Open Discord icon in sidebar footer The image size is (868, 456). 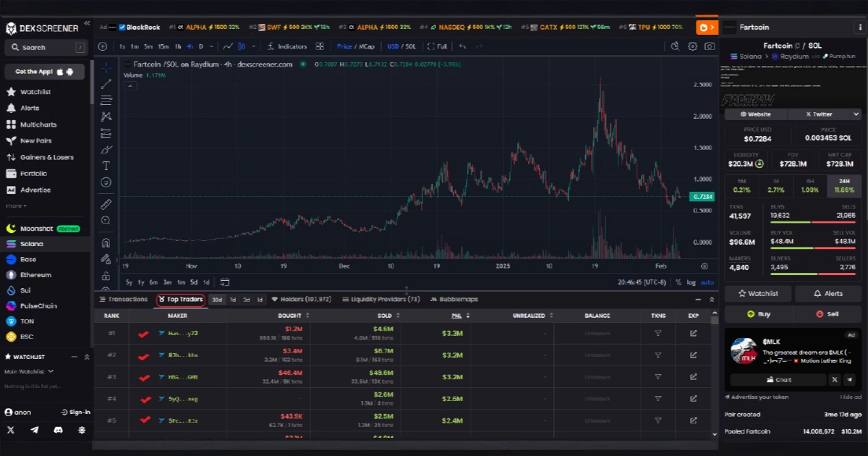pyautogui.click(x=58, y=429)
